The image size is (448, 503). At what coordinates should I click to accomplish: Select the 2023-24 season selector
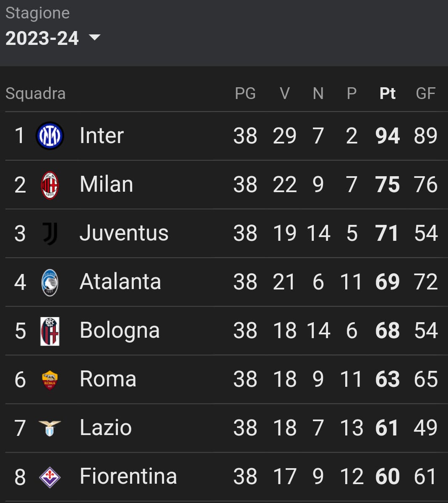[x=53, y=38]
